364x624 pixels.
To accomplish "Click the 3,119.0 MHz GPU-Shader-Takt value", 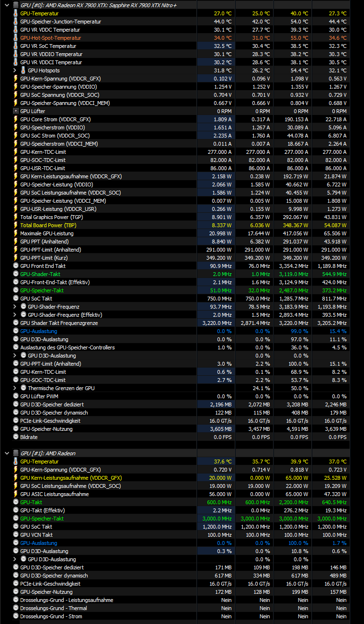I will pyautogui.click(x=293, y=274).
